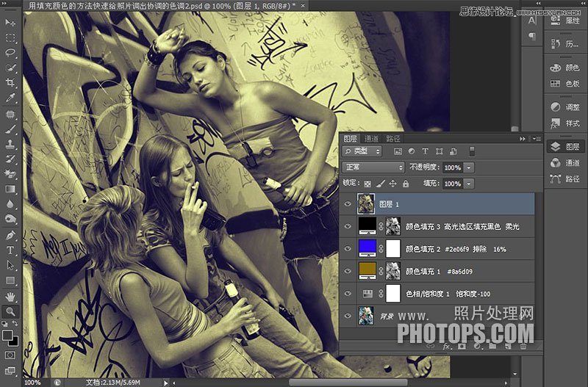Hide 色相/饱和度 1 layer visibility
This screenshot has width=588, height=387.
pos(348,294)
